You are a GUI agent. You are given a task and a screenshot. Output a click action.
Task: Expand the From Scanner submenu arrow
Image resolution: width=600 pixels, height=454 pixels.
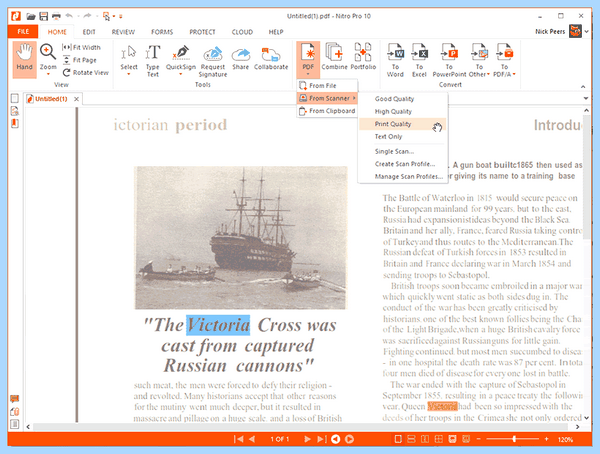click(354, 98)
